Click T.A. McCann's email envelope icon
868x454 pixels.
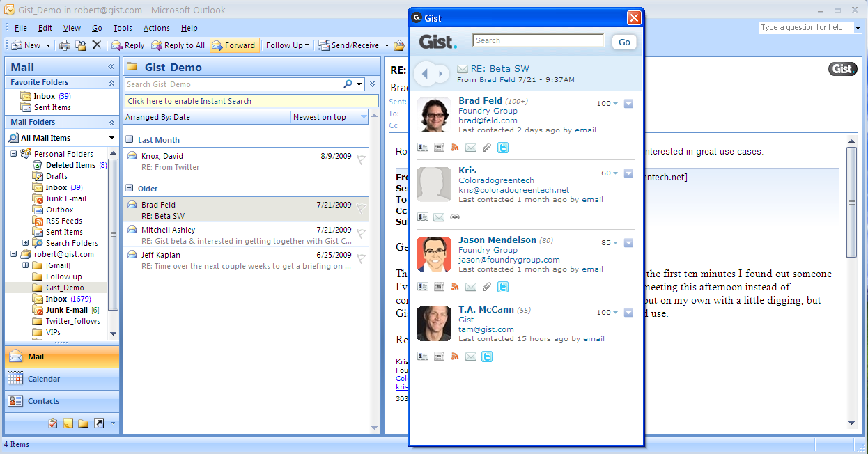[x=471, y=357]
